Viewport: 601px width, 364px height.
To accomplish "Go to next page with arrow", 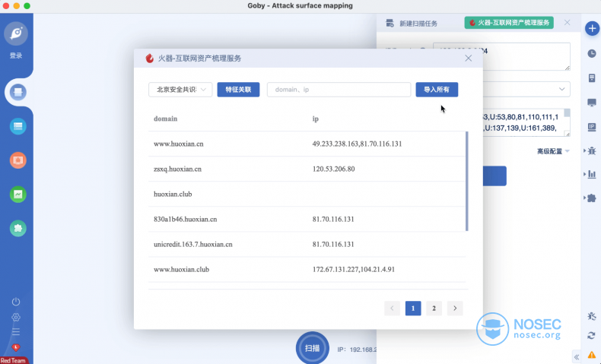I will click(x=455, y=308).
